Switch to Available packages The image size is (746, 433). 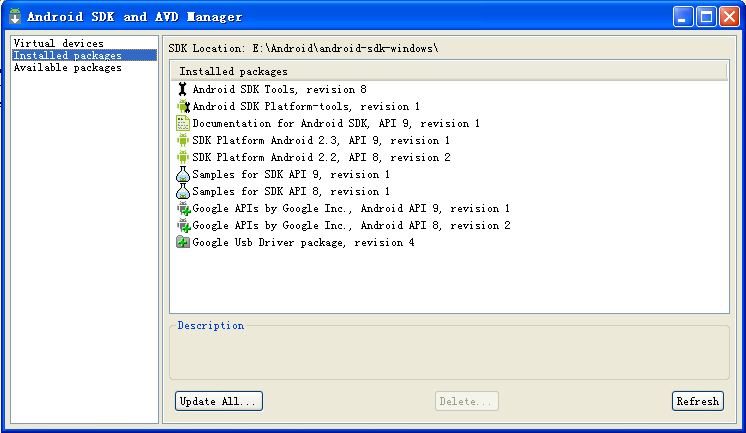click(67, 68)
